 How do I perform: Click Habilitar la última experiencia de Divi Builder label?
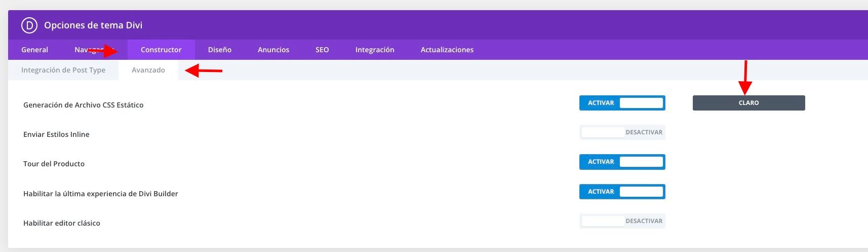click(x=101, y=194)
